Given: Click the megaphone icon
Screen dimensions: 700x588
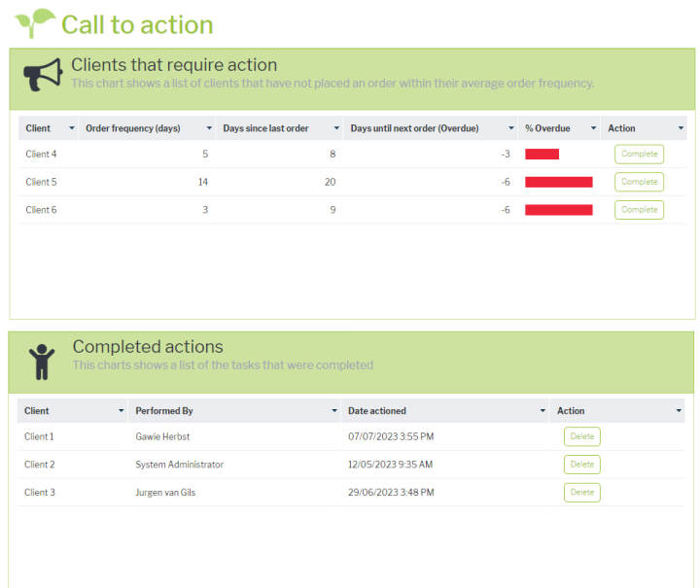Looking at the screenshot, I should (43, 78).
